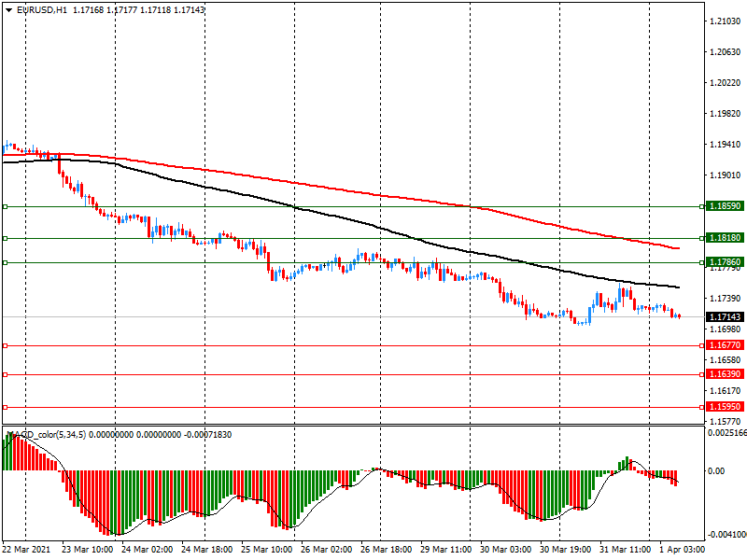Click the EURUSD,H1 symbol label
This screenshot has width=747, height=560.
point(42,10)
